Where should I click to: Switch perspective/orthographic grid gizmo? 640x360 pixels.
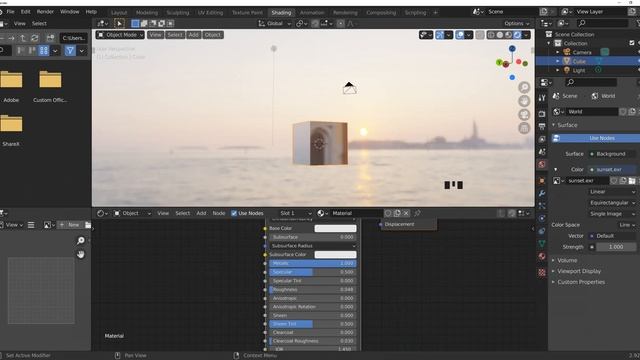[524, 128]
